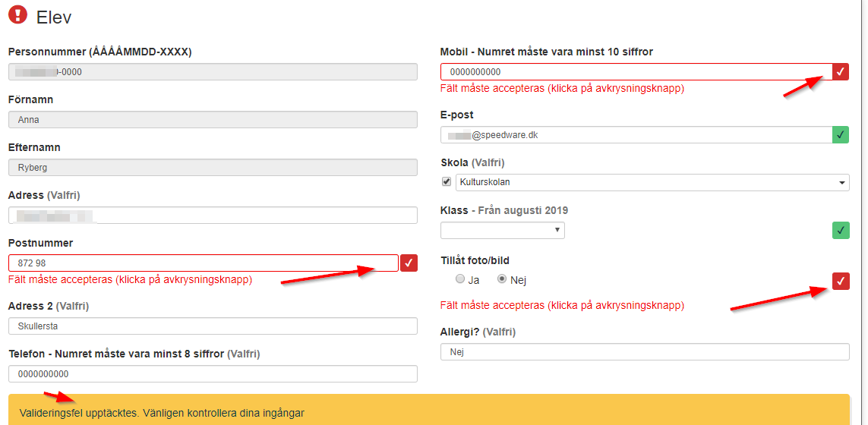Click the 'Telefon - Numret måste vara minst 8 siffror' label
Viewport: 868px width, 425px height.
(134, 354)
